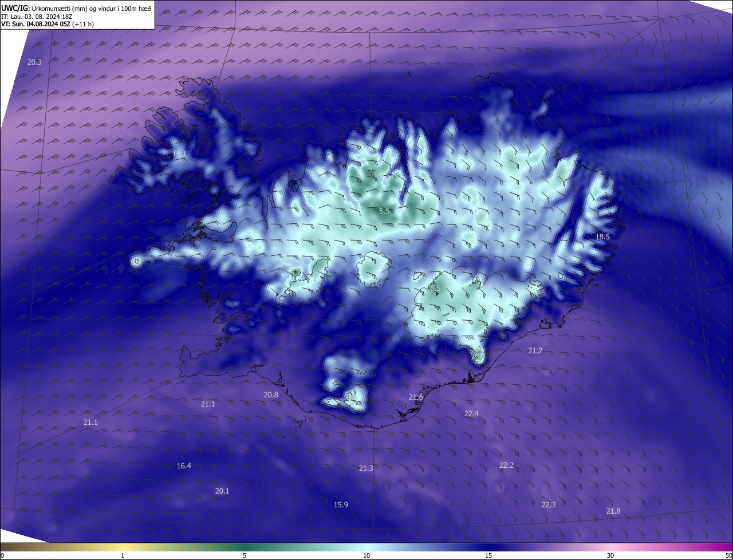Click the magenta end of the color scale
The width and height of the screenshot is (733, 560).
coord(724,547)
